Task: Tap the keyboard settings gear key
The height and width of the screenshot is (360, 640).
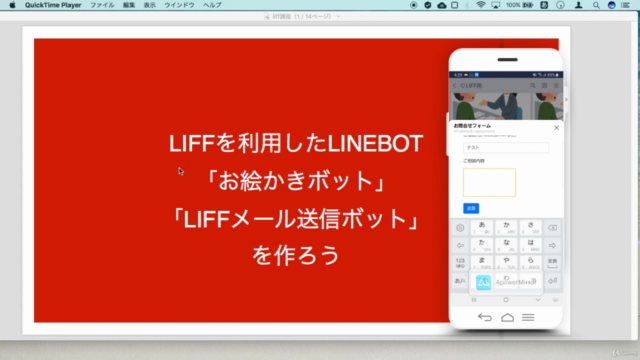Action: pyautogui.click(x=460, y=228)
